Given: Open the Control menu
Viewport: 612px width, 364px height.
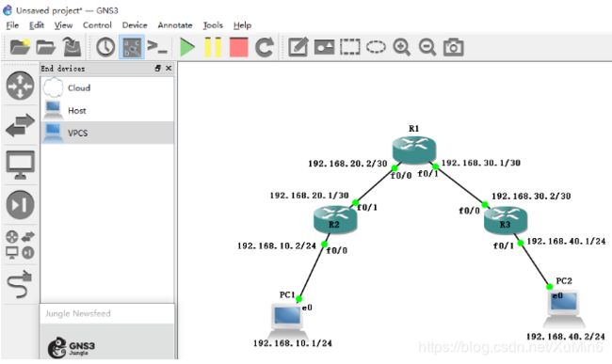Looking at the screenshot, I should click(97, 25).
